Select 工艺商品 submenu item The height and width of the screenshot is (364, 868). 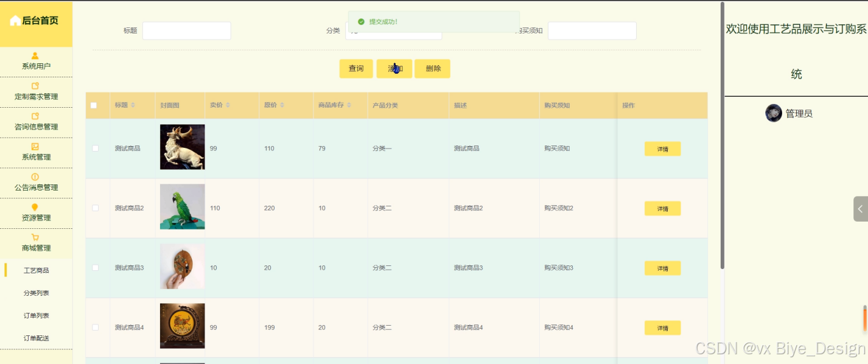coord(36,270)
